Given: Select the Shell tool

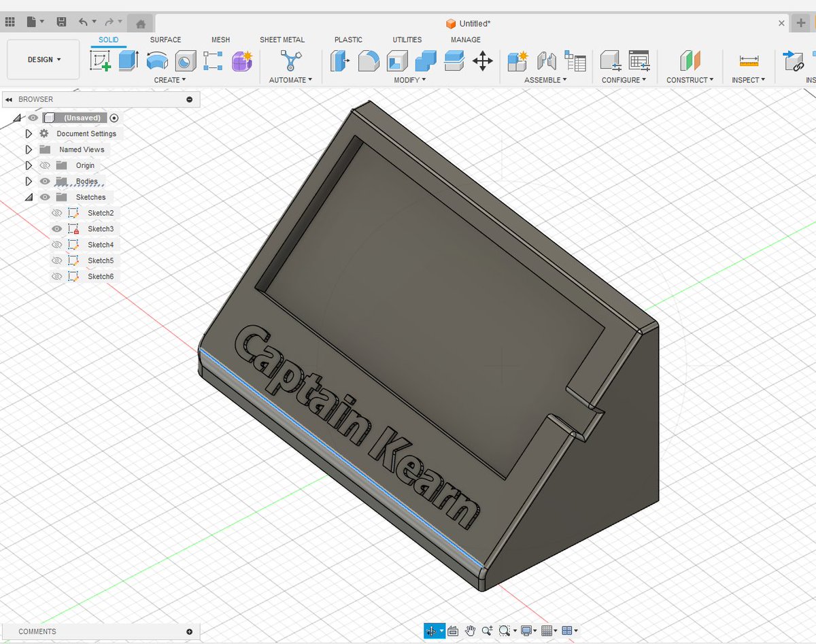Looking at the screenshot, I should coord(397,61).
